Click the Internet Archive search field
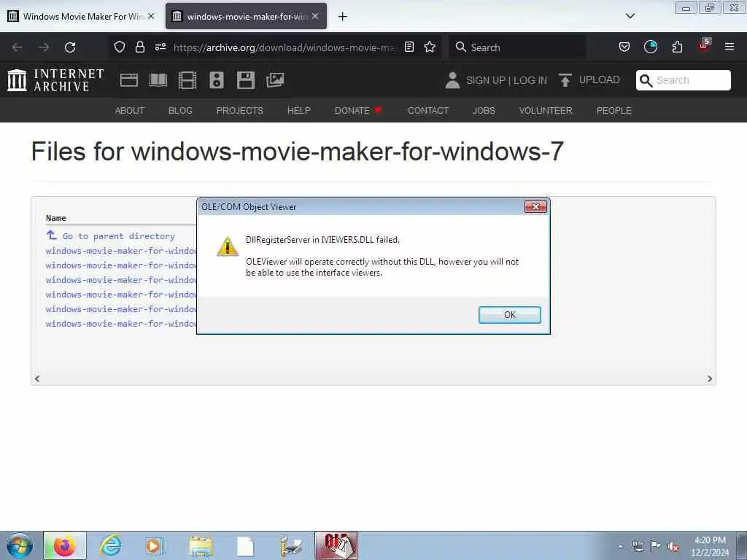747x560 pixels. click(x=683, y=80)
